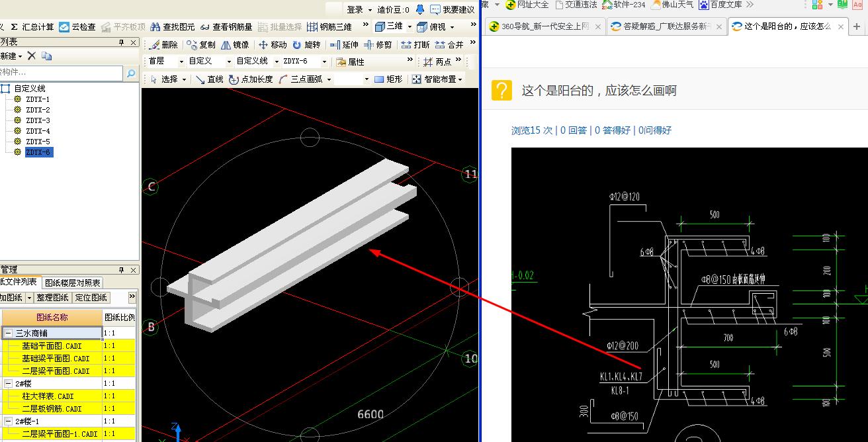Run 汇总计算 summary calculation
868x442 pixels.
32,27
